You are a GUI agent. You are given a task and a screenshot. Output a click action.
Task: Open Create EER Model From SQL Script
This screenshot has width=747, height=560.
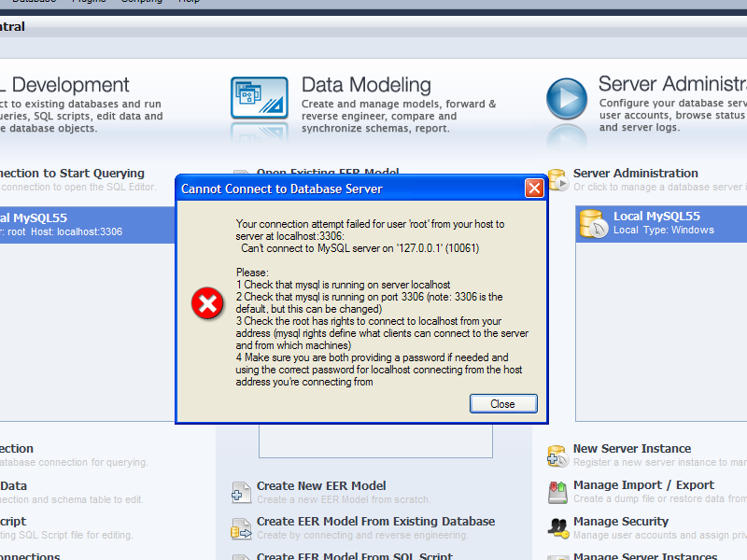coord(355,555)
